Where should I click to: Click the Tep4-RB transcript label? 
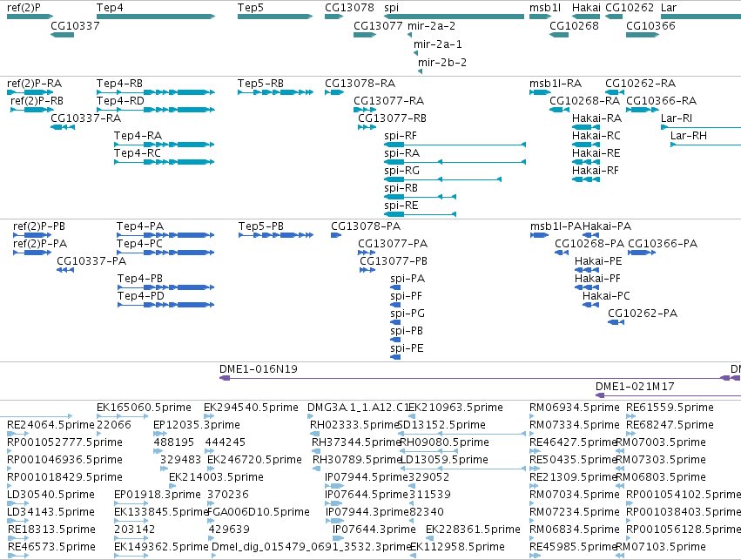point(119,84)
